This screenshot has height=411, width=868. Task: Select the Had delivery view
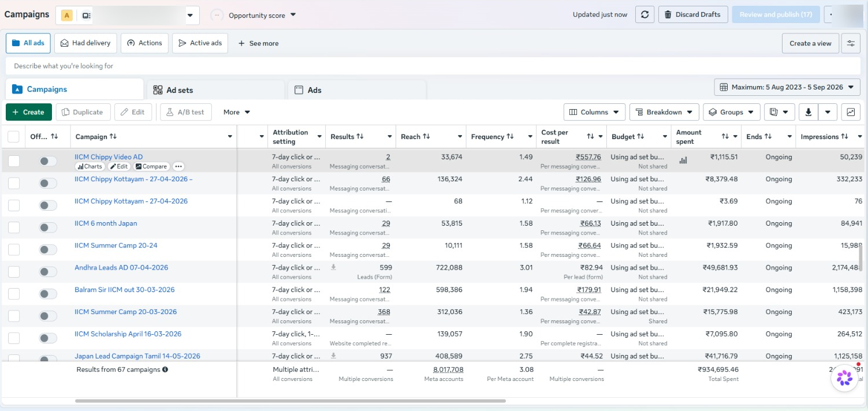click(x=86, y=43)
